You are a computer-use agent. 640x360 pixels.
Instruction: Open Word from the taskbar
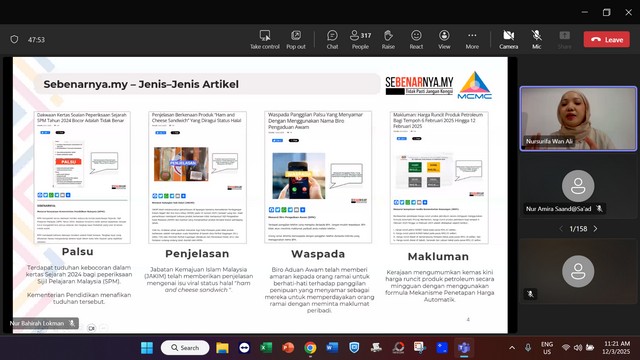(332, 348)
